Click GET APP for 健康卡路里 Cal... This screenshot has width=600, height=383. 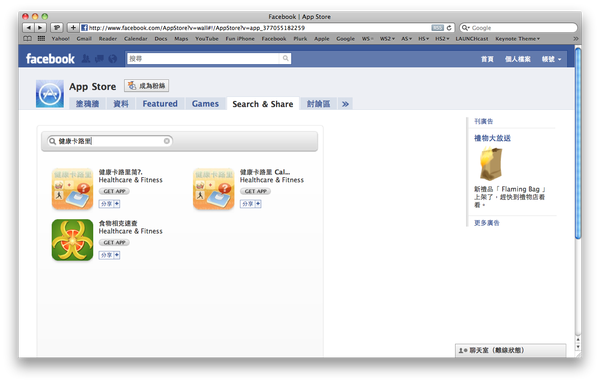click(x=255, y=191)
